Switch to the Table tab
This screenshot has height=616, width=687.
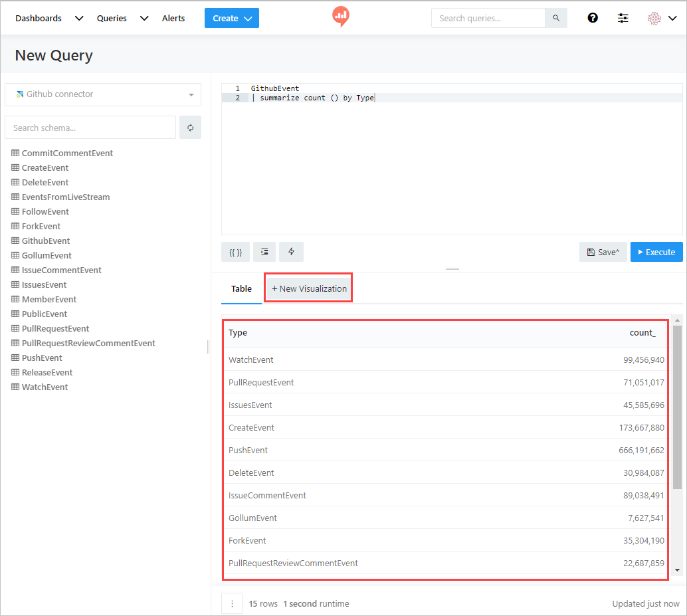coord(241,288)
